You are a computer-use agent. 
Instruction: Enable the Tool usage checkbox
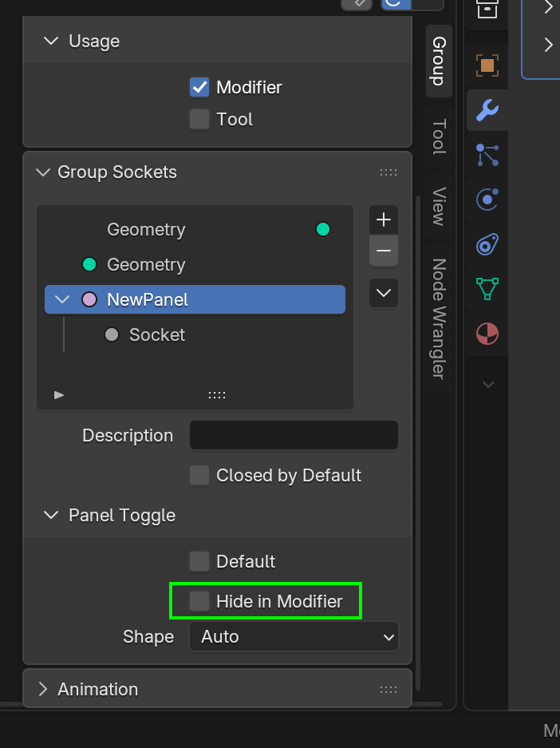[199, 119]
